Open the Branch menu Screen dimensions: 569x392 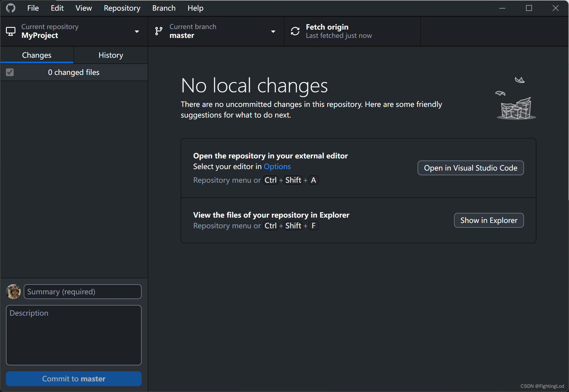(164, 8)
